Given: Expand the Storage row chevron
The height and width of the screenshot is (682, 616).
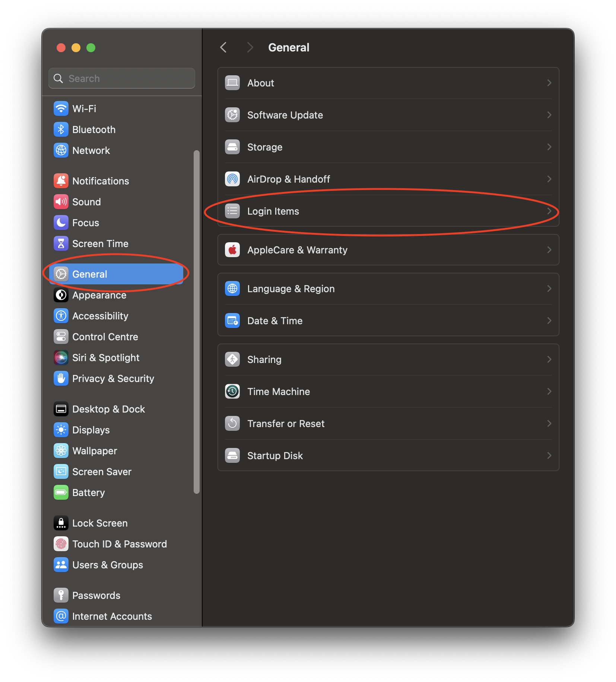Looking at the screenshot, I should pos(549,147).
